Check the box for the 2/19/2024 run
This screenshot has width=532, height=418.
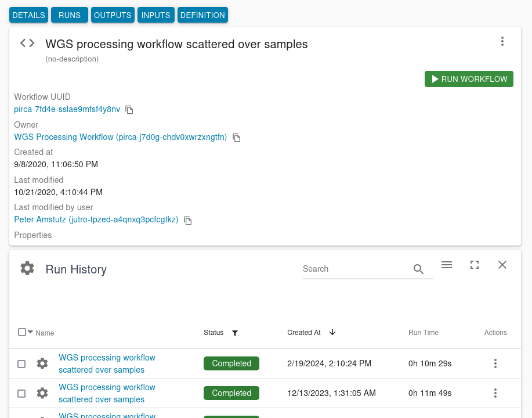click(x=21, y=364)
